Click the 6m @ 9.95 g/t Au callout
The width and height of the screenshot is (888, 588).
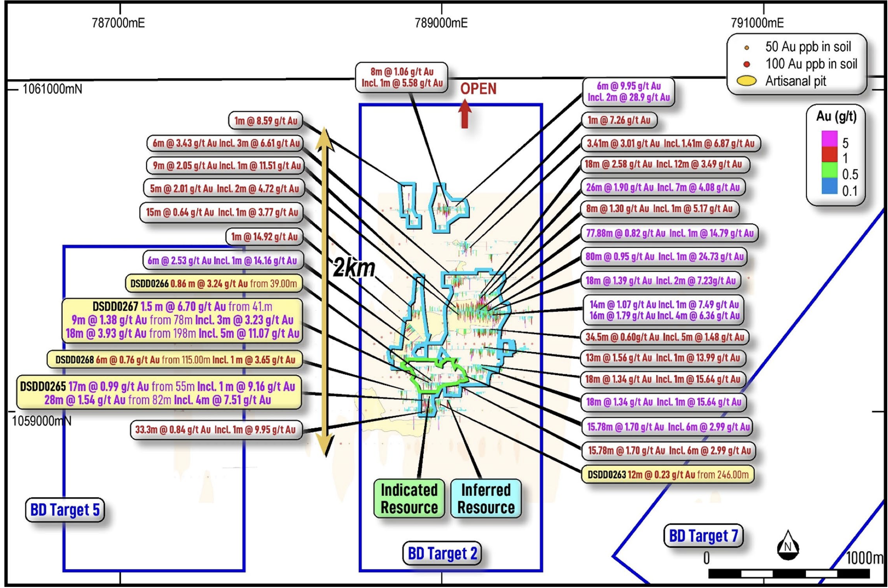(628, 92)
